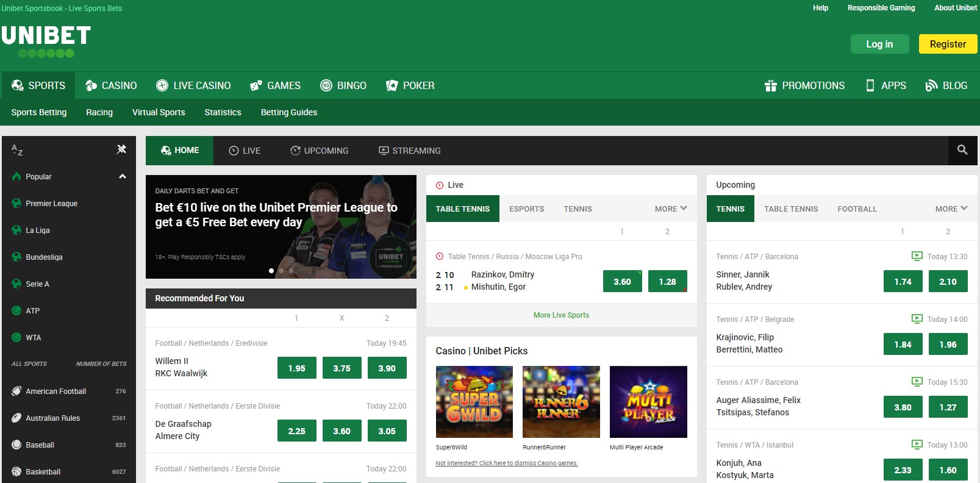
Task: Click streaming icon for Auger Aliassime match
Action: (x=917, y=382)
